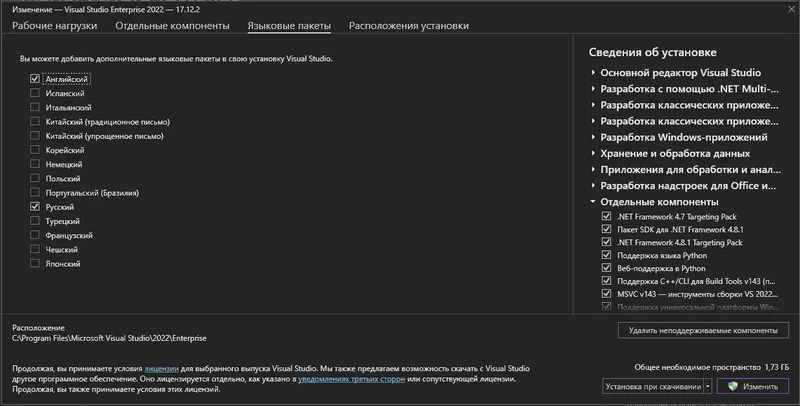Open the лицензии hyperlink

point(163,369)
